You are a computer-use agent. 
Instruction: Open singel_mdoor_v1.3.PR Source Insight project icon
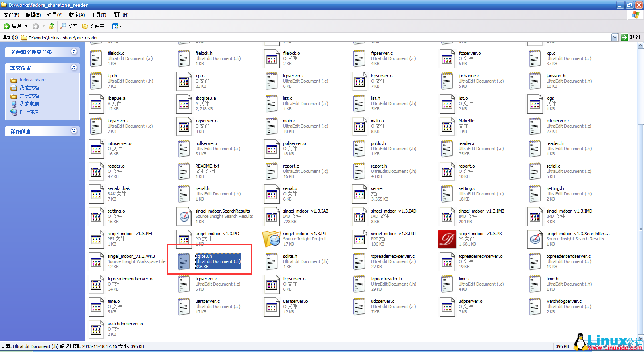(x=271, y=239)
